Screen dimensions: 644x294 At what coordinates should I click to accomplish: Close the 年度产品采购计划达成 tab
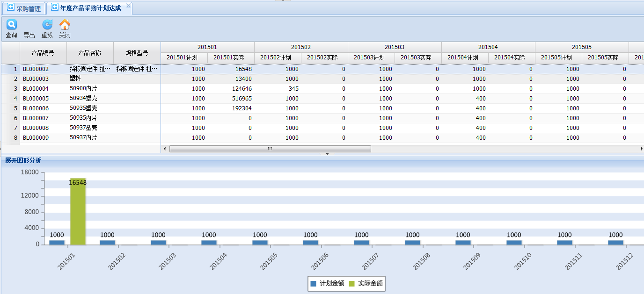pyautogui.click(x=129, y=5)
